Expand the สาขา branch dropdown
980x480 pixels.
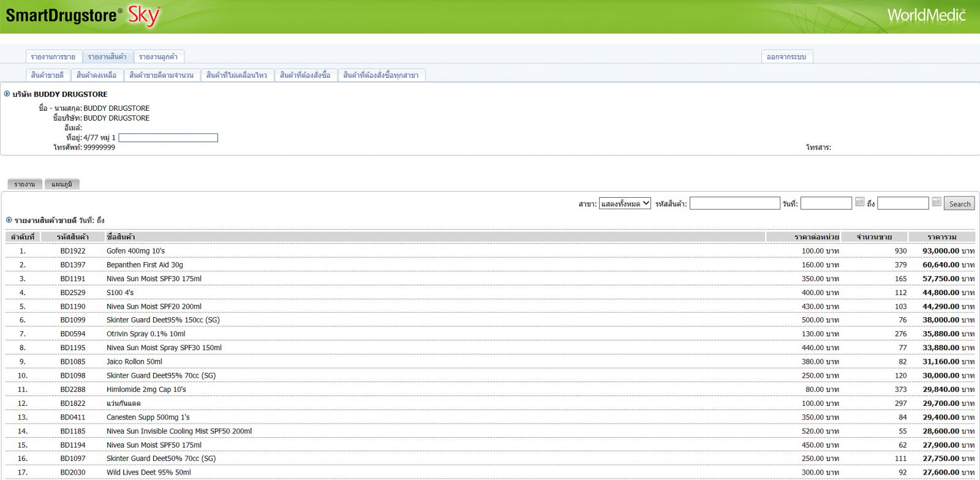coord(624,203)
